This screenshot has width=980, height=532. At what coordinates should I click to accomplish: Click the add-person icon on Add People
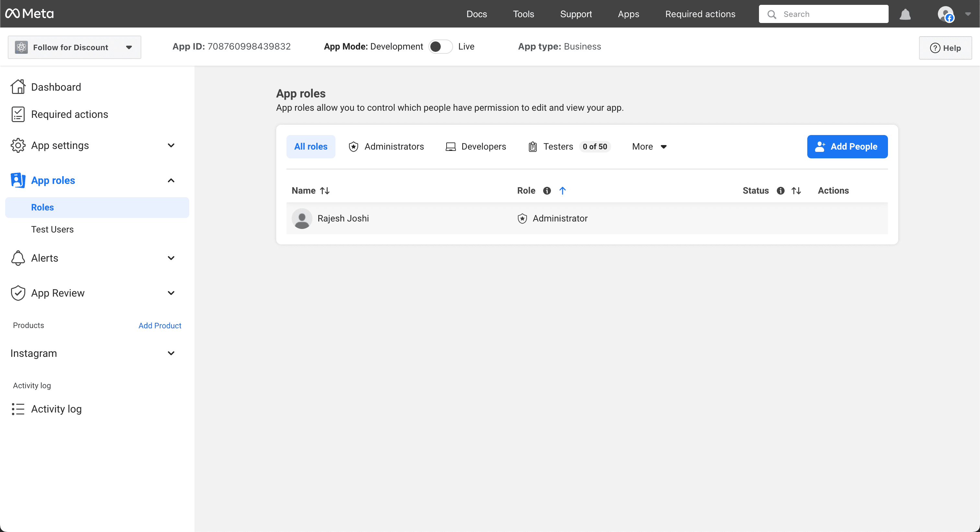820,147
